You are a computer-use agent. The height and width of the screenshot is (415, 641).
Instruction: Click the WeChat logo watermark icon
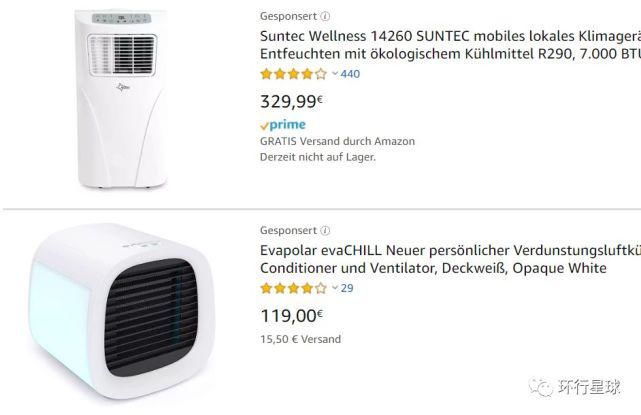541,386
